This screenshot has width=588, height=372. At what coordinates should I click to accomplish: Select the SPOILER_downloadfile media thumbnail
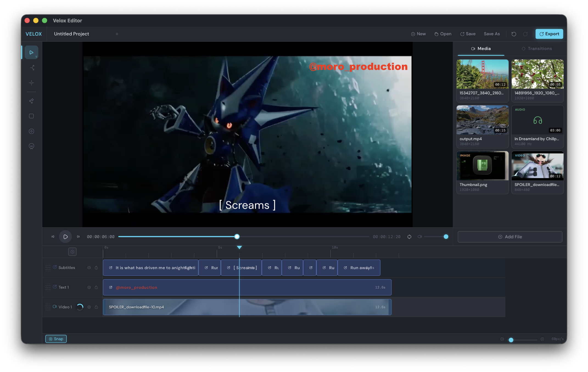tap(537, 166)
